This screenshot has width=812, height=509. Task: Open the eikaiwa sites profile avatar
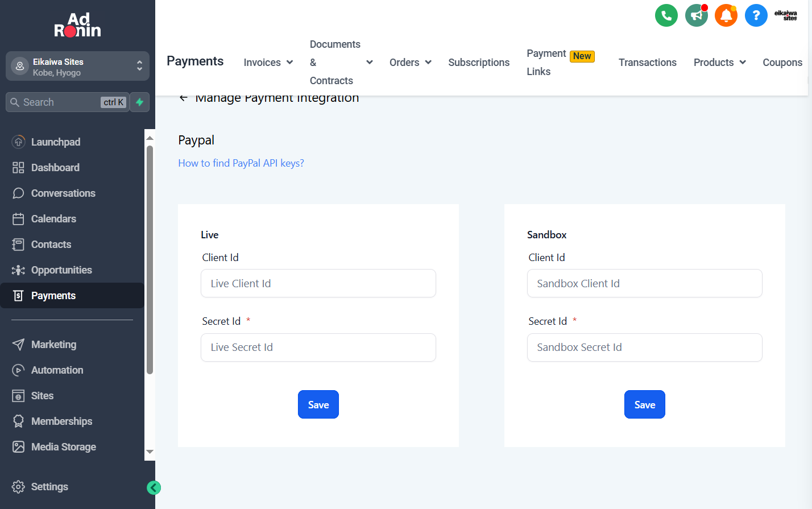point(786,15)
